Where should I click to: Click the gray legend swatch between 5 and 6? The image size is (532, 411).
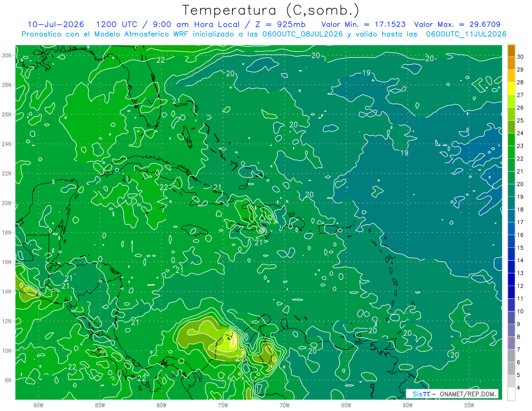tap(511, 368)
